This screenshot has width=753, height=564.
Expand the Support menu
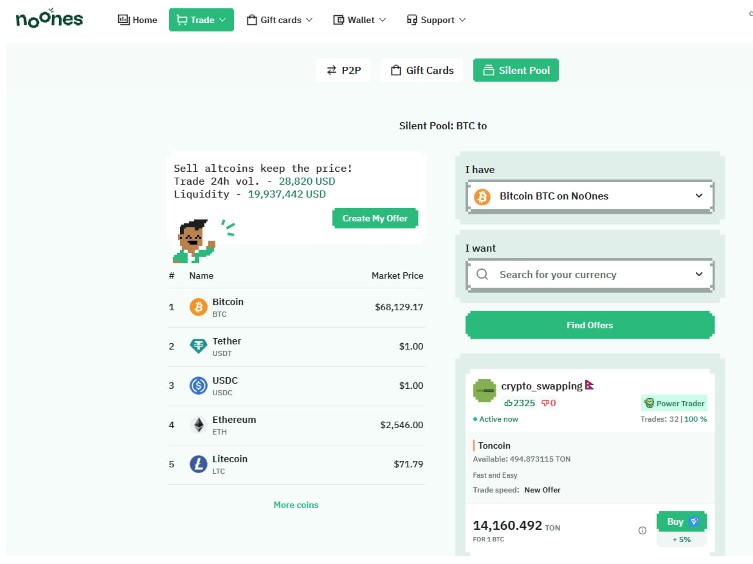coord(436,20)
